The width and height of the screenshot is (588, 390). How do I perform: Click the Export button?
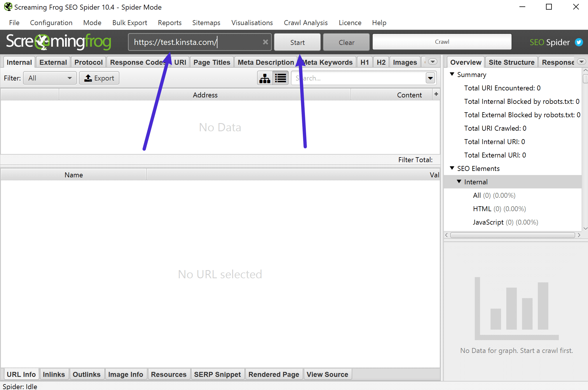pyautogui.click(x=100, y=78)
